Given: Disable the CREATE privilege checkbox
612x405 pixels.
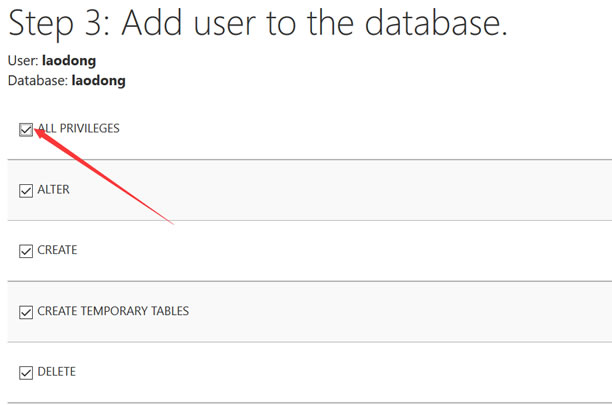Looking at the screenshot, I should click(x=26, y=251).
